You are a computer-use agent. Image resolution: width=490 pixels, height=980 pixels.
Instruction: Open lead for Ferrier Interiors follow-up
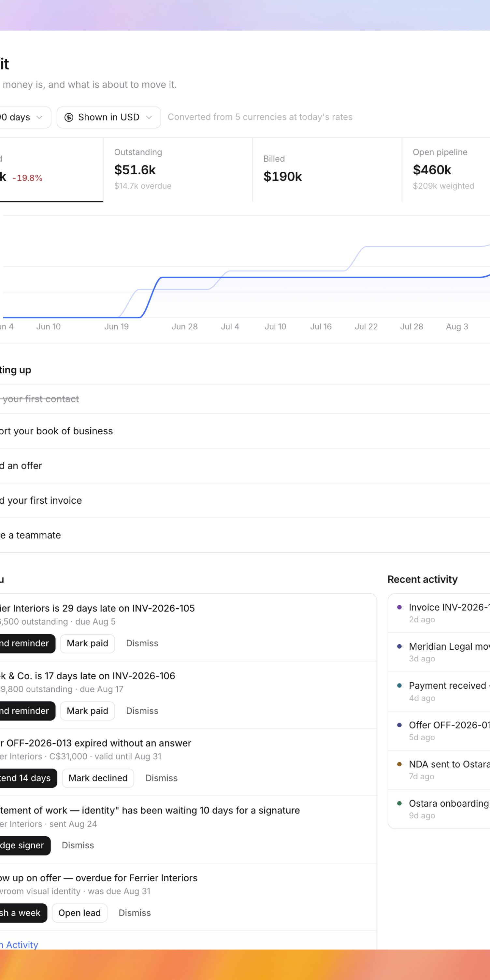point(79,913)
